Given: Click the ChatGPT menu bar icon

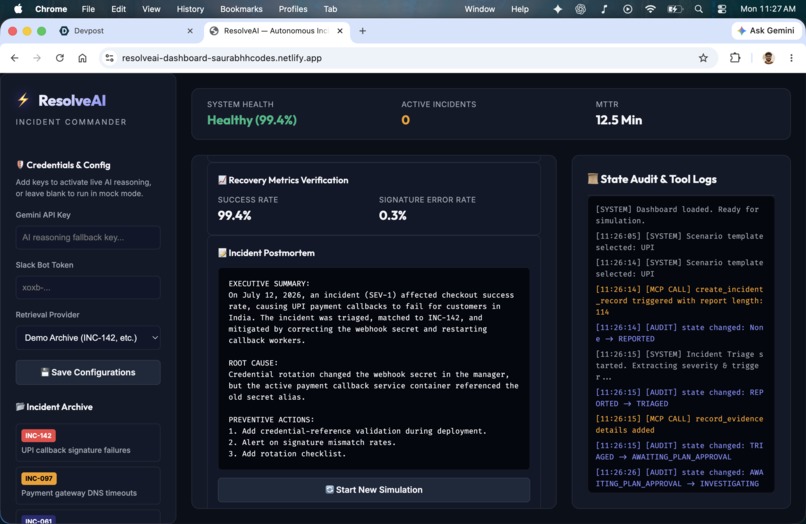Looking at the screenshot, I should click(580, 9).
